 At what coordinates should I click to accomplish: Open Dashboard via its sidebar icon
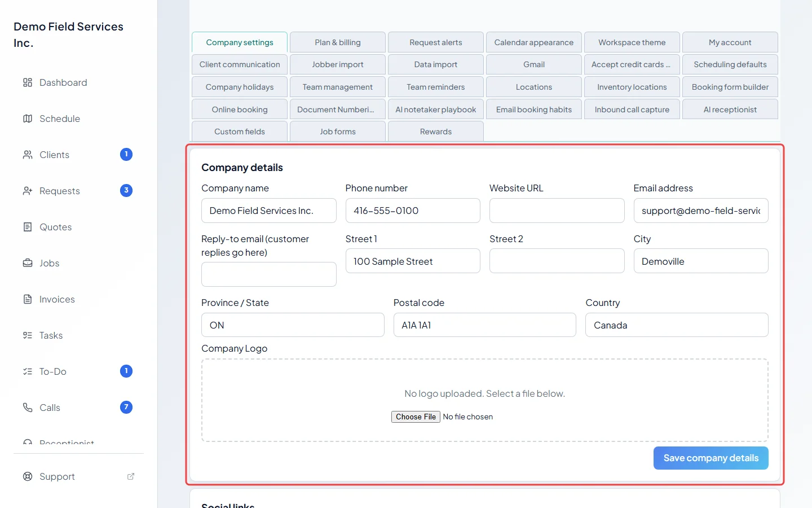click(28, 82)
